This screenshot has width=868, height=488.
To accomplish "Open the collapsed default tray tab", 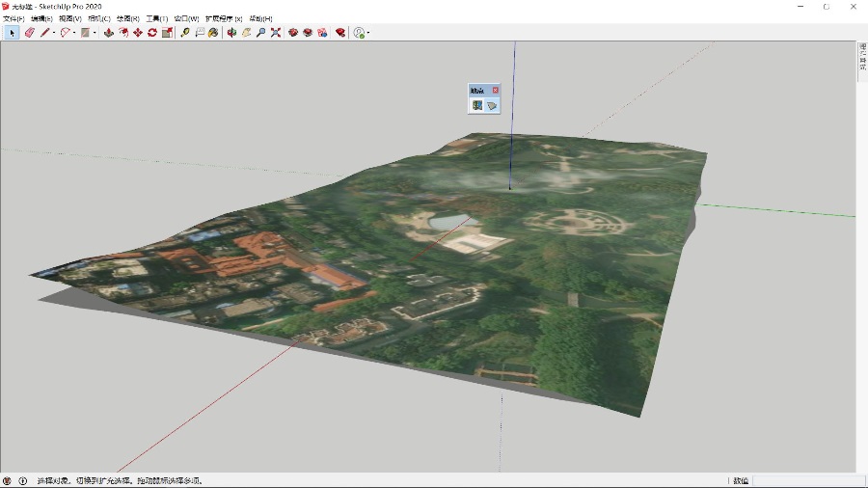I will pos(862,57).
